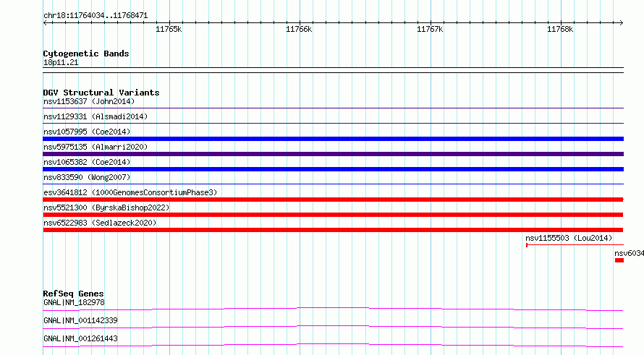Screen dimensions: 644x355
Task: Click the nsv5975135 (Almarri2020) variant label
Action: (x=96, y=147)
